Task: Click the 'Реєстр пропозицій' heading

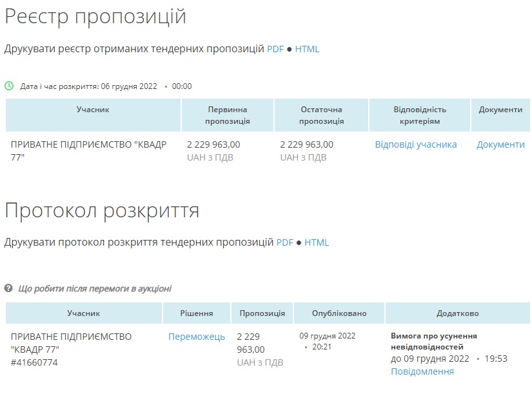Action: pos(95,17)
